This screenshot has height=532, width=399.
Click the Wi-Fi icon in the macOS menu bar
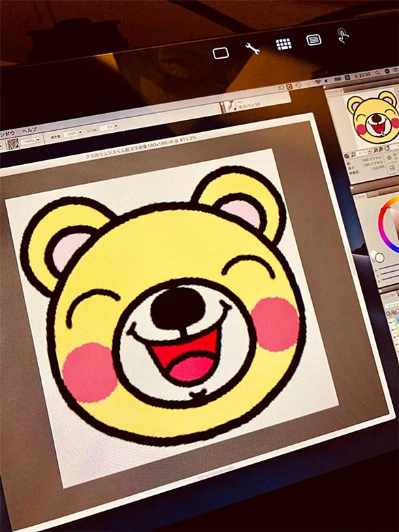tap(318, 82)
